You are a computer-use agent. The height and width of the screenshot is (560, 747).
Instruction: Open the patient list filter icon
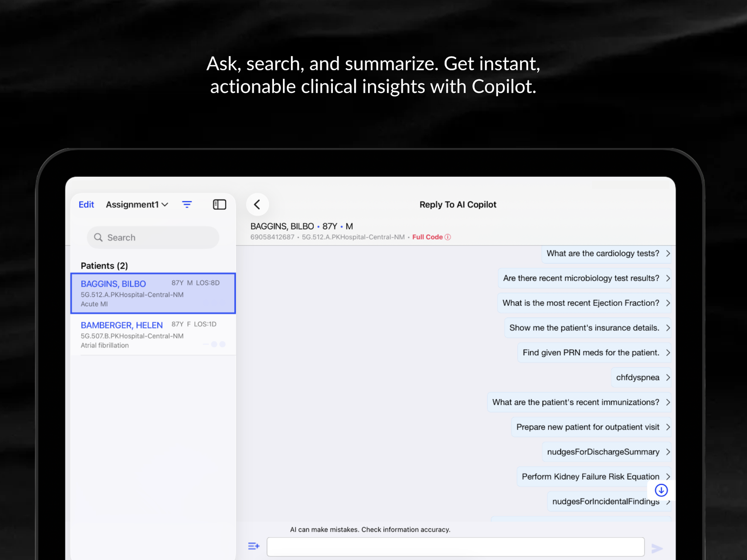click(187, 204)
